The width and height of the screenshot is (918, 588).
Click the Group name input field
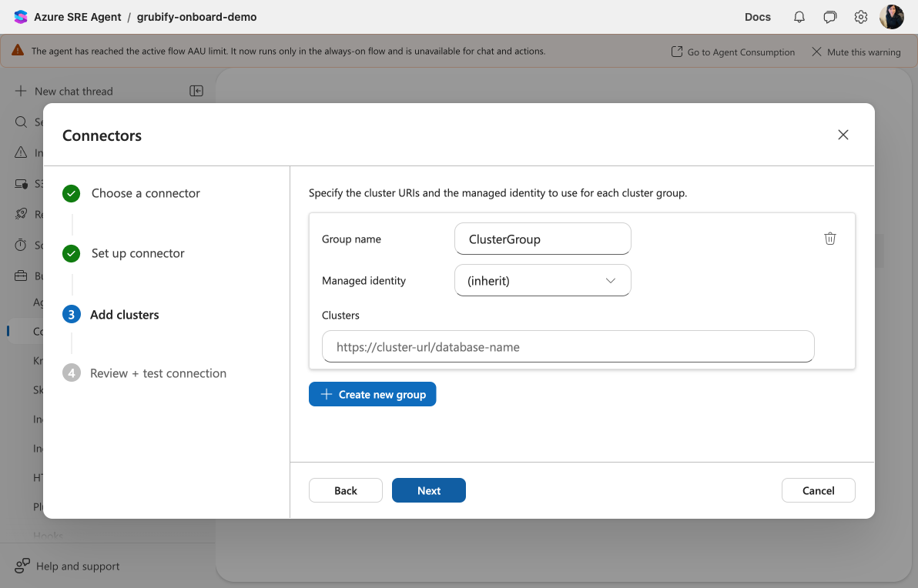[543, 239]
